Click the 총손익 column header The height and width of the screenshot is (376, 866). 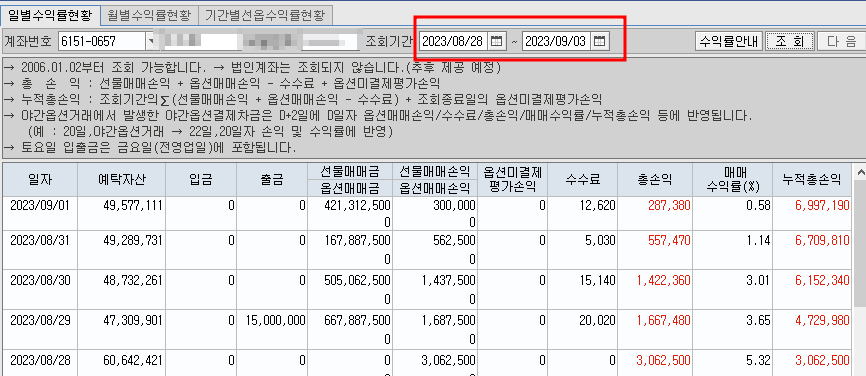coord(656,179)
